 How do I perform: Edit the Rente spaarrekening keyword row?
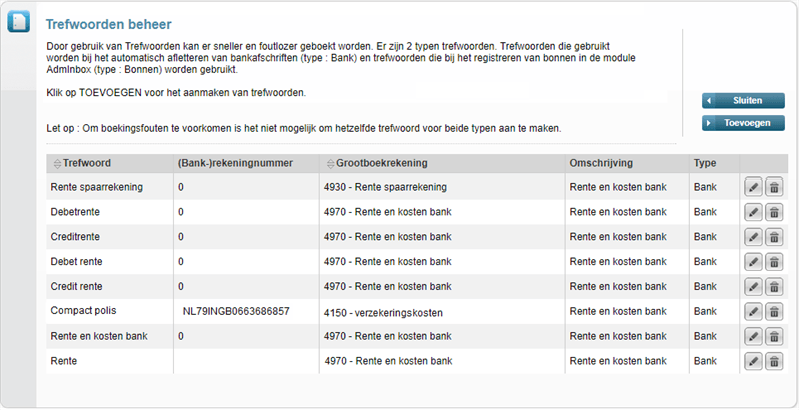(753, 187)
